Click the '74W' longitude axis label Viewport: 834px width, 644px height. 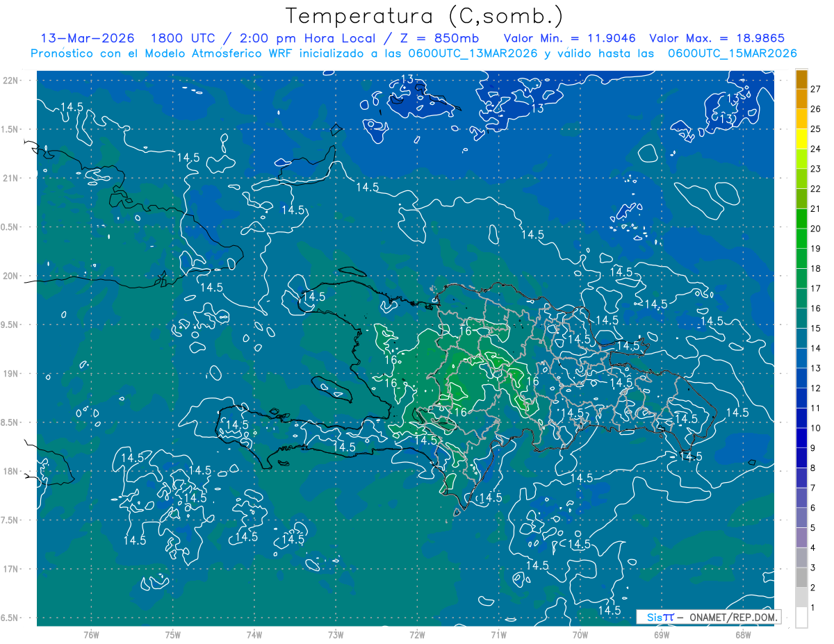pos(254,635)
